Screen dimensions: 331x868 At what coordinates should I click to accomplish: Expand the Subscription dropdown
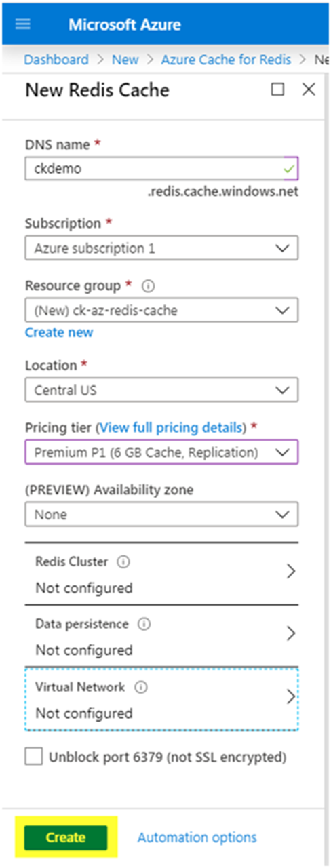point(161,248)
